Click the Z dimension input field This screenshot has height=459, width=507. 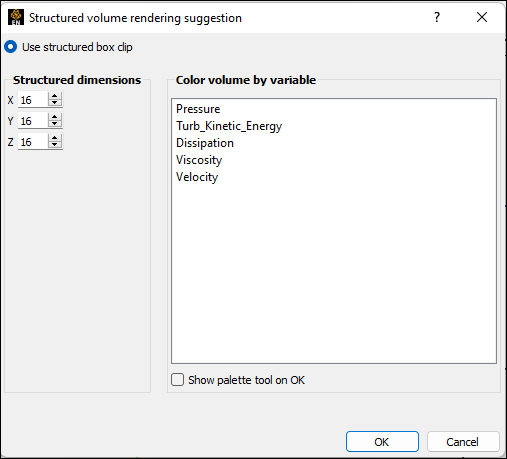coord(33,142)
